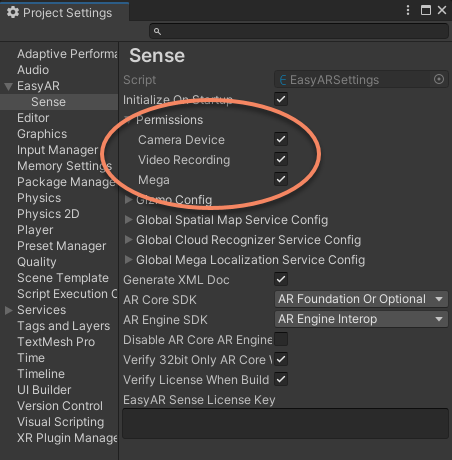The width and height of the screenshot is (452, 460).
Task: Toggle the Mega permission checkbox
Action: tap(281, 179)
